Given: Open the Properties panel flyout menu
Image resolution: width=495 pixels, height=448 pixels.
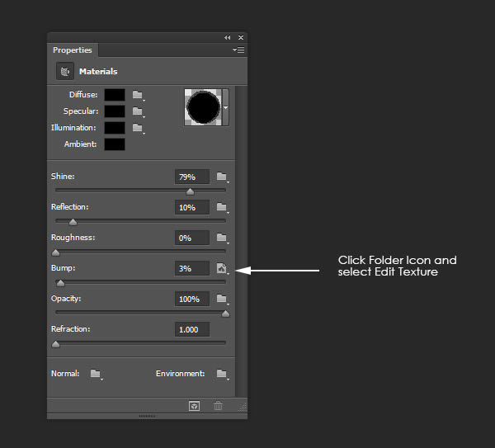Looking at the screenshot, I should click(238, 50).
